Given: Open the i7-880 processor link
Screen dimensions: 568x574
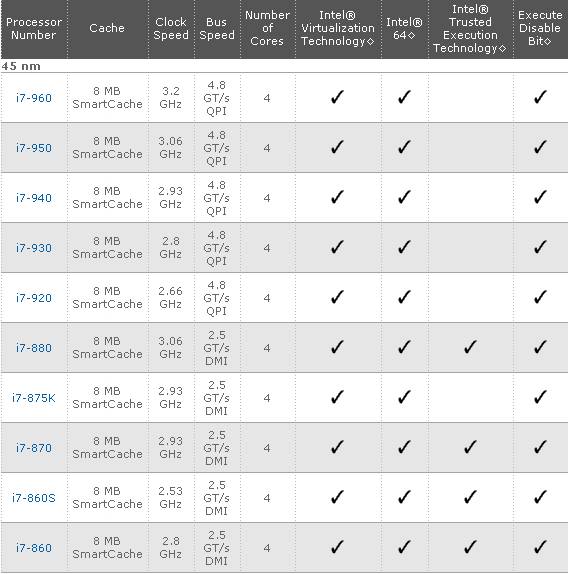Looking at the screenshot, I should (x=34, y=348).
